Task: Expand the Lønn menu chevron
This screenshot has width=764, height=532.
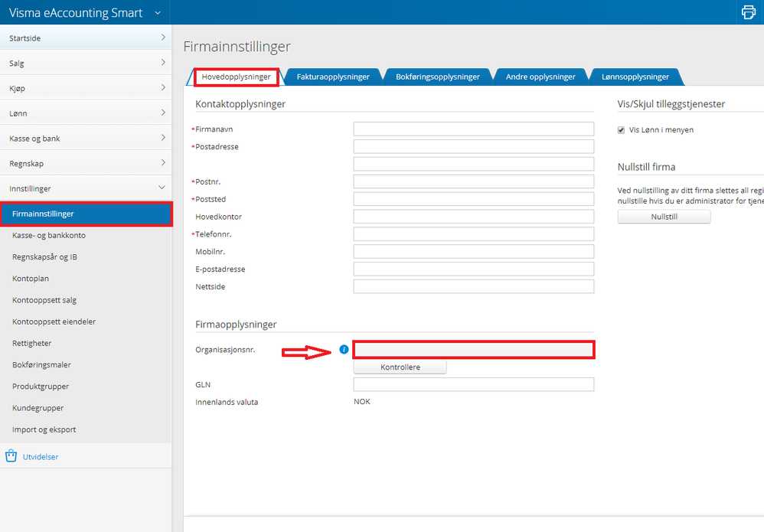Action: (x=163, y=113)
